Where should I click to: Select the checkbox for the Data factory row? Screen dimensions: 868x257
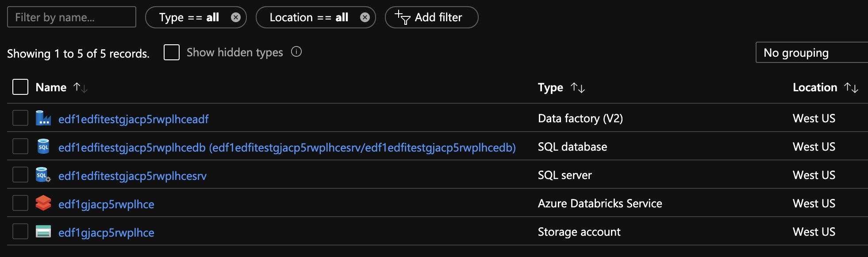click(20, 118)
